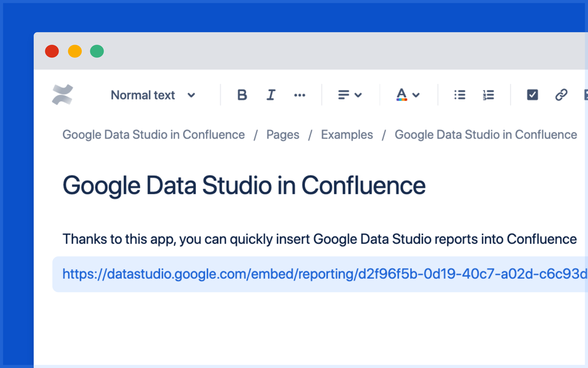Navigate to the Examples breadcrumb

click(347, 135)
